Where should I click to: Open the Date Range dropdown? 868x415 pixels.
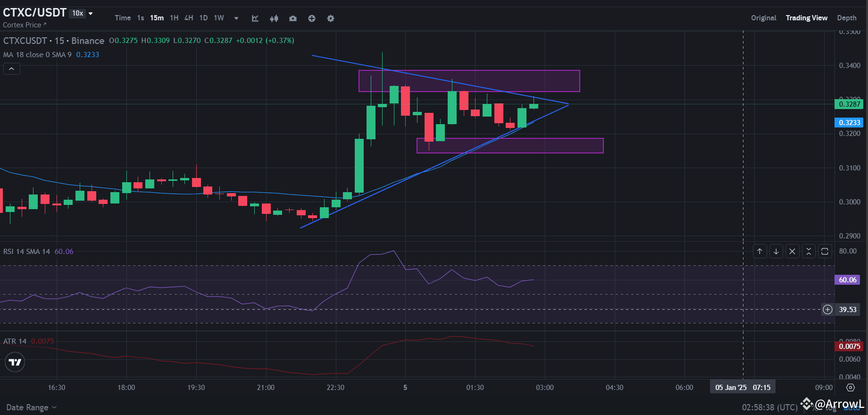point(31,407)
